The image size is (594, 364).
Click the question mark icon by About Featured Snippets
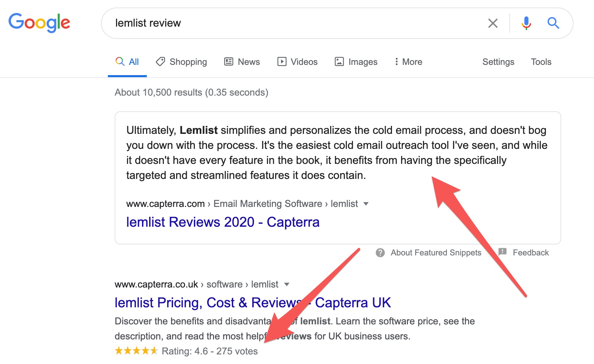(x=380, y=253)
